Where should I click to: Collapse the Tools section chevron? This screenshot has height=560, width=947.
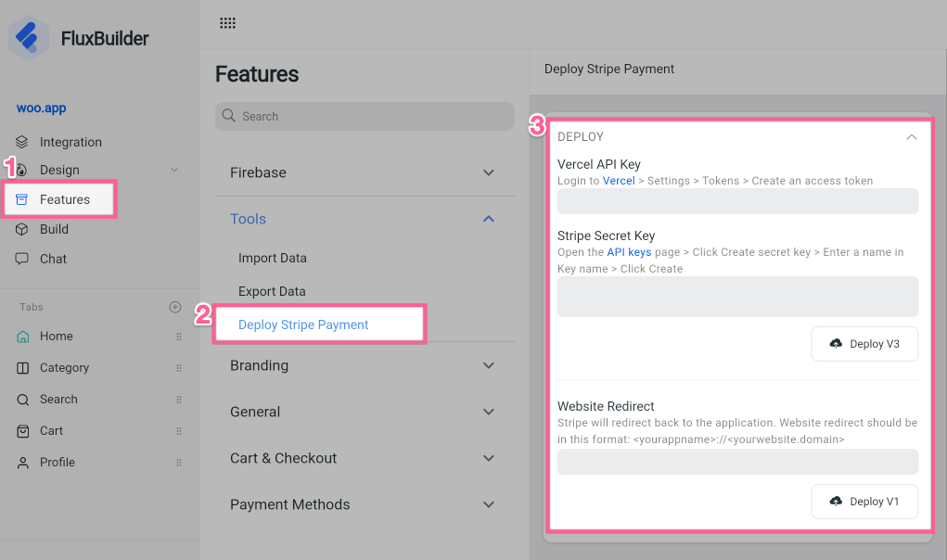489,219
